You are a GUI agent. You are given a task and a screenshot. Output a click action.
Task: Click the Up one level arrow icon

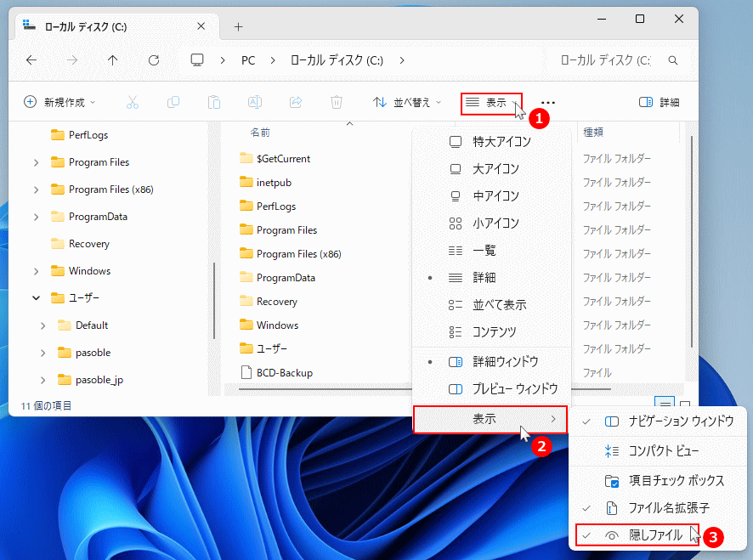click(114, 60)
